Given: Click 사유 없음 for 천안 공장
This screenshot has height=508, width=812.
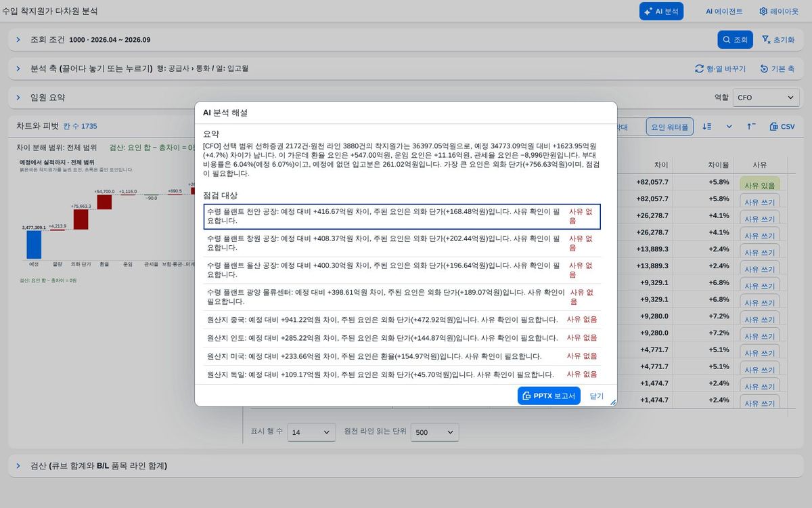Looking at the screenshot, I should 581,216.
